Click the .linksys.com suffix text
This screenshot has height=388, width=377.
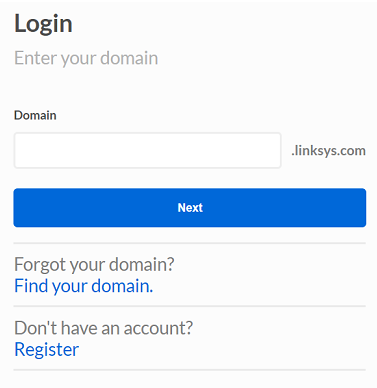point(328,151)
